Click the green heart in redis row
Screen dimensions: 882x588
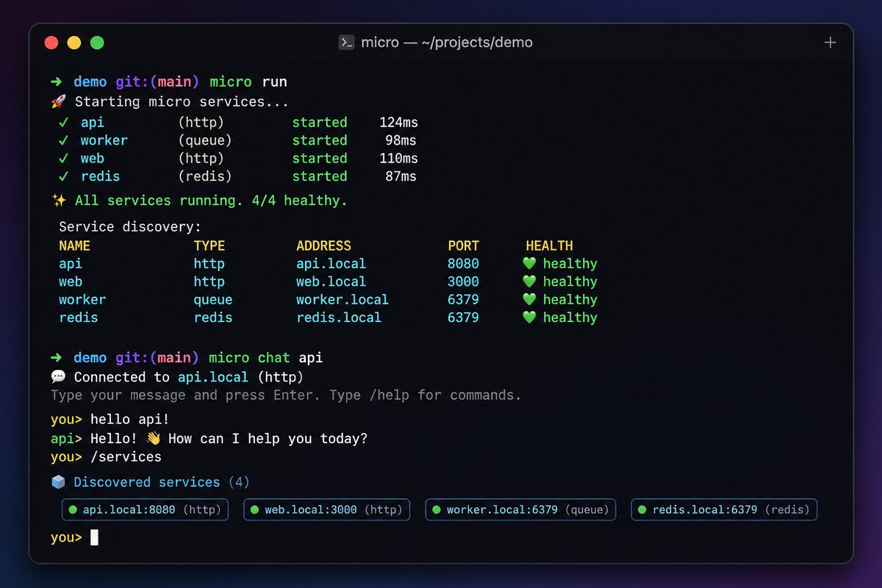click(x=529, y=318)
